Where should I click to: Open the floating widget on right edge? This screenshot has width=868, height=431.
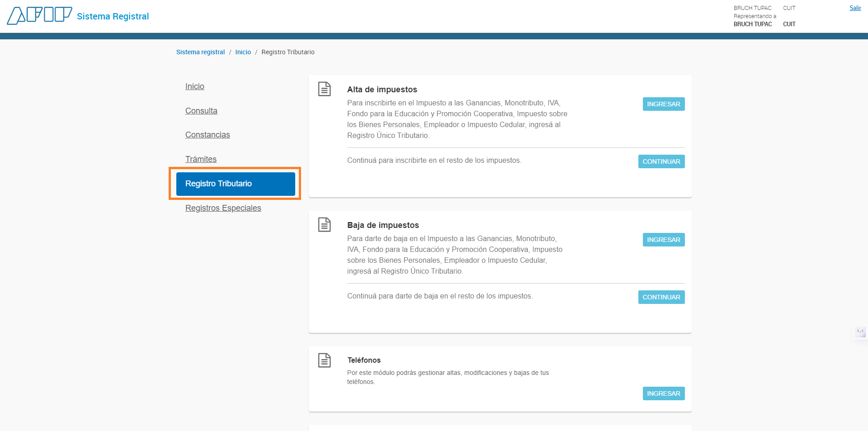pos(860,332)
